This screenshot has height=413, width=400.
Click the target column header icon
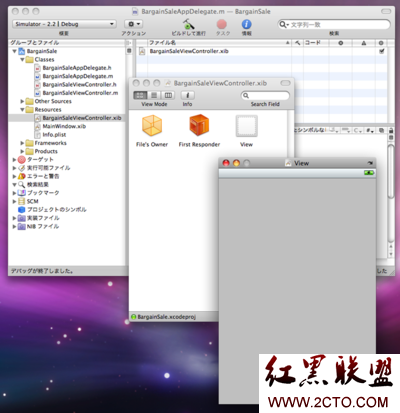coord(381,43)
